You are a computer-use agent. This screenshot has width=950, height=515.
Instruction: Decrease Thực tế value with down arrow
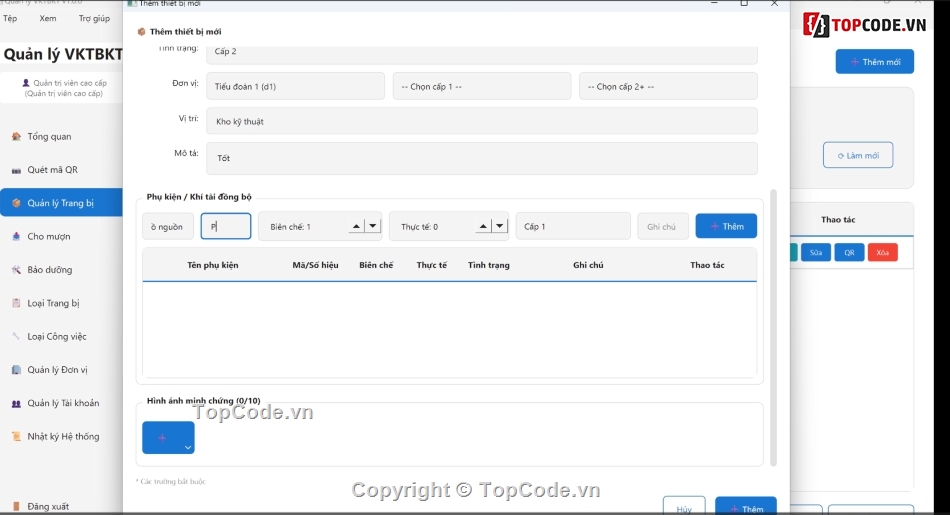coord(499,227)
